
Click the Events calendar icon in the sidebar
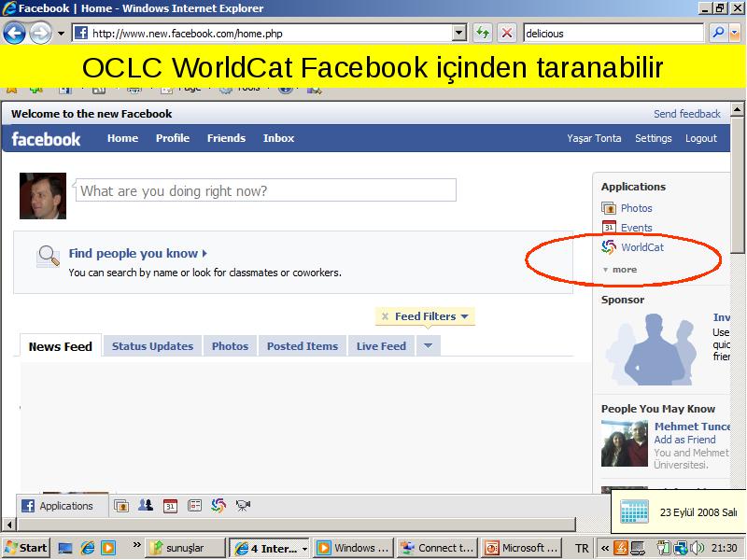(609, 227)
